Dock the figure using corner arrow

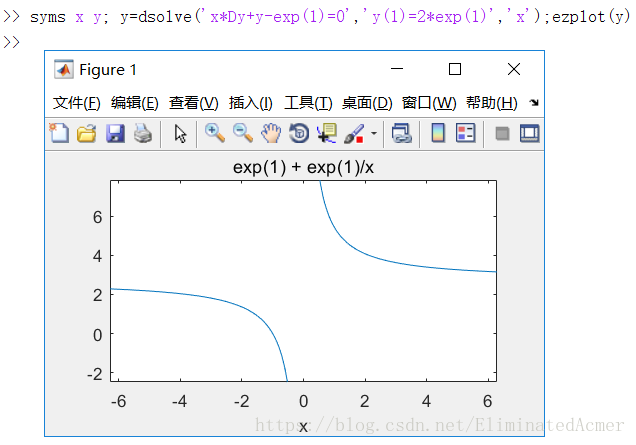click(x=534, y=103)
